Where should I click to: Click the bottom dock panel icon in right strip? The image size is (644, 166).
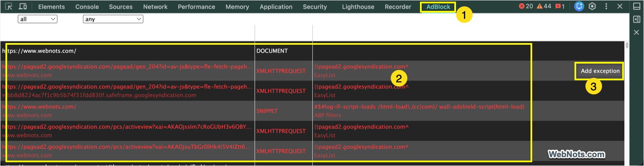click(636, 6)
